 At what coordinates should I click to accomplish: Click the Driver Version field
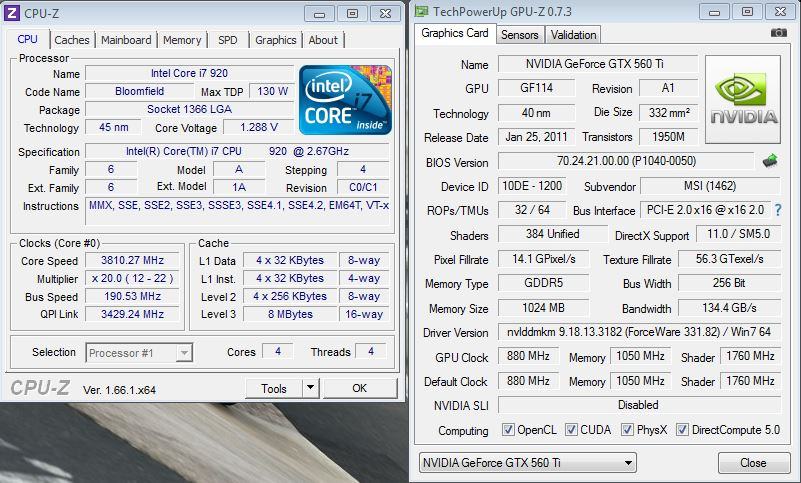tap(639, 332)
